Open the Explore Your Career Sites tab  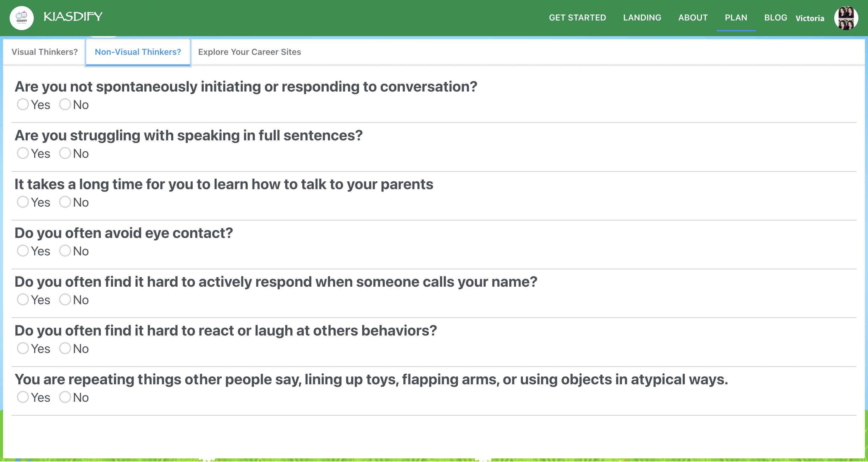[249, 52]
